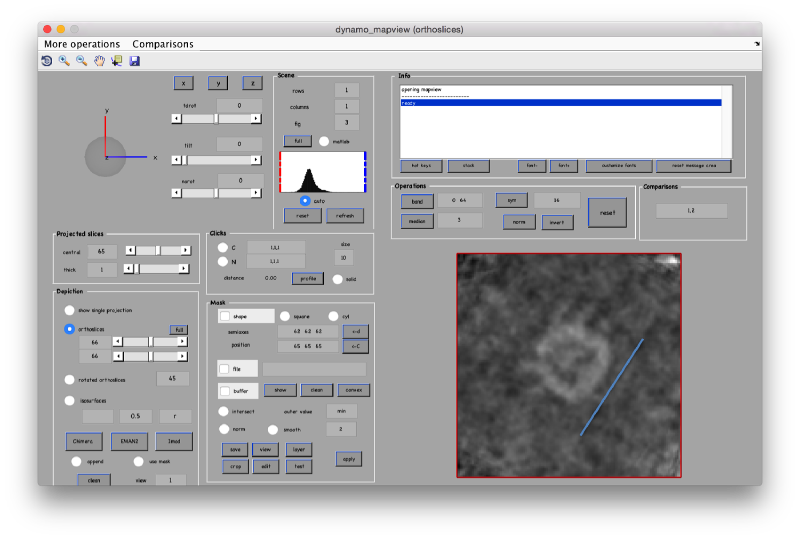800x540 pixels.
Task: Enable the solid radio option
Action: tap(338, 279)
